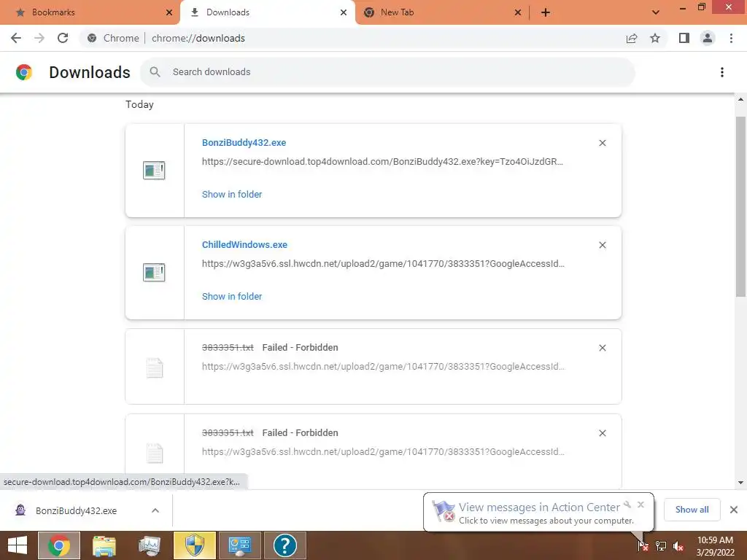This screenshot has width=747, height=560.
Task: Open the Resource Monitor taskbar icon
Action: 149,545
